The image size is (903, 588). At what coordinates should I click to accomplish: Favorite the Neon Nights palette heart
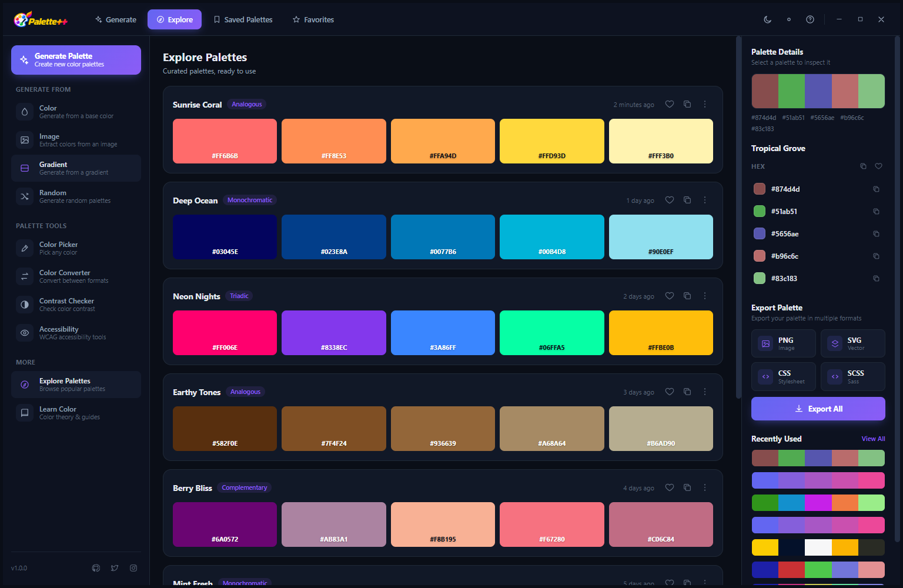(670, 296)
